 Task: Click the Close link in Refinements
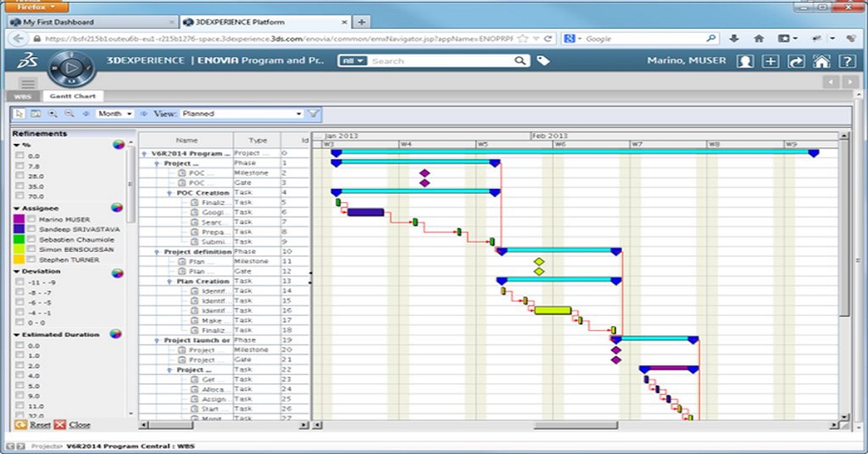point(80,425)
